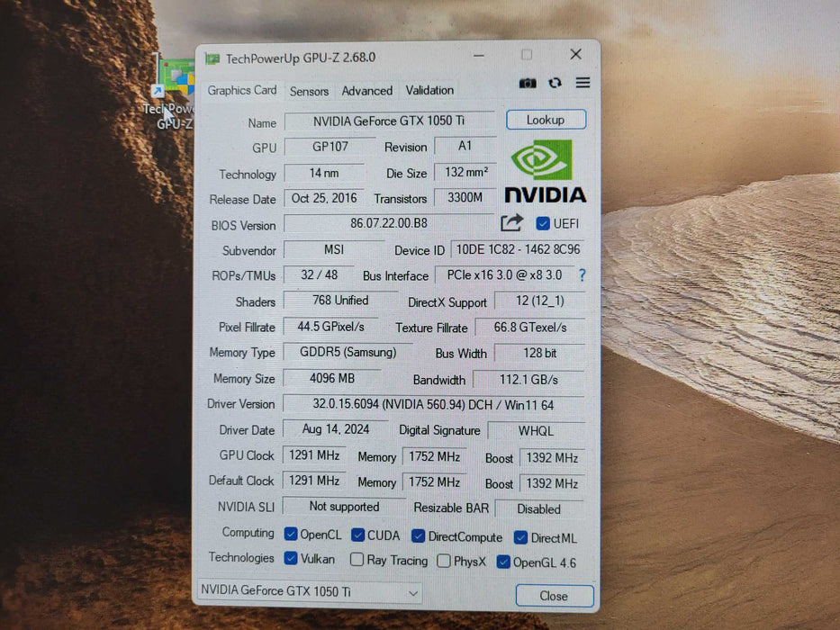The width and height of the screenshot is (840, 630).
Task: Click the Digital Signature value WHQL
Action: tap(536, 431)
